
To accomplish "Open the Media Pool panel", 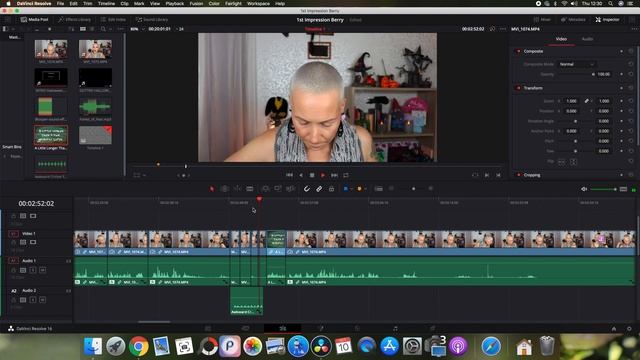I will (35, 20).
